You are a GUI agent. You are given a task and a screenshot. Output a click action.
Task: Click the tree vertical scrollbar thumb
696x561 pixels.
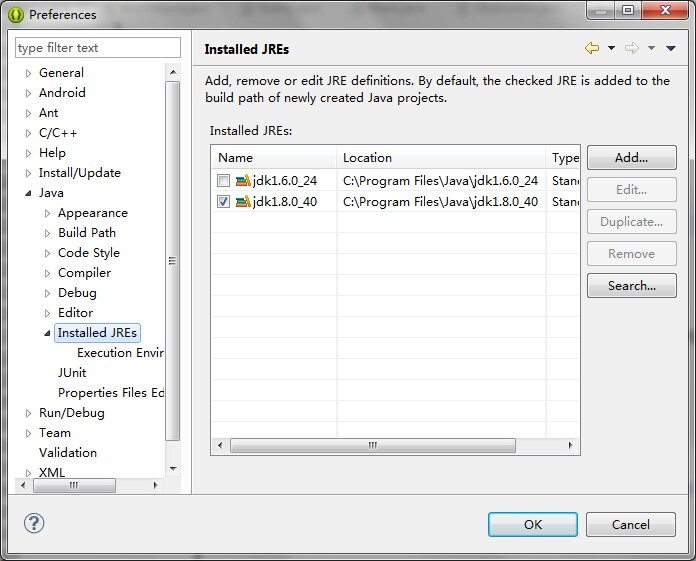[x=172, y=261]
